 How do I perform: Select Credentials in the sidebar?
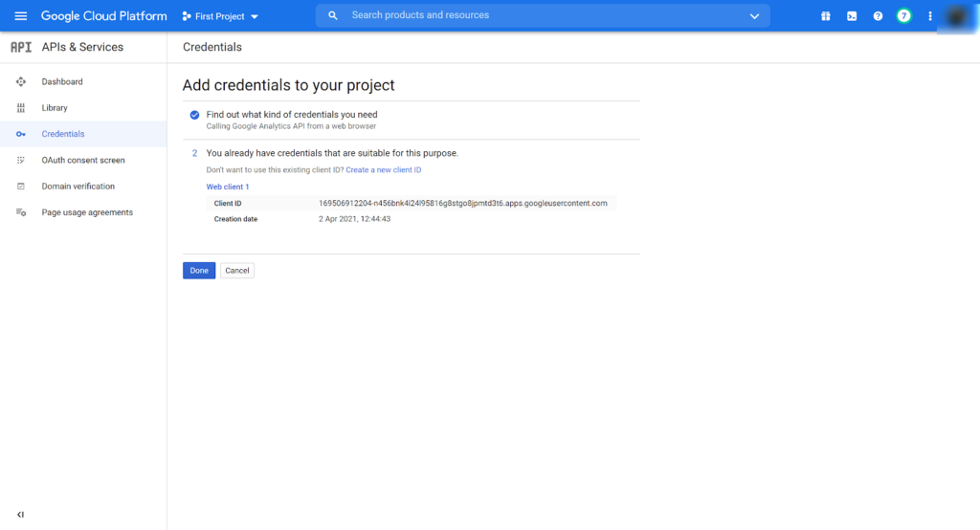[x=63, y=134]
